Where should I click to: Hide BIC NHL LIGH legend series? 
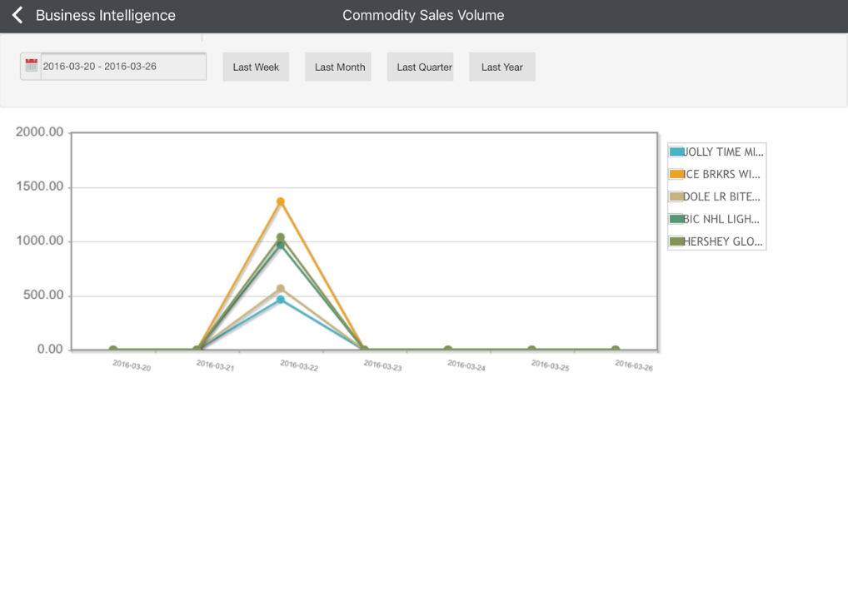723,219
